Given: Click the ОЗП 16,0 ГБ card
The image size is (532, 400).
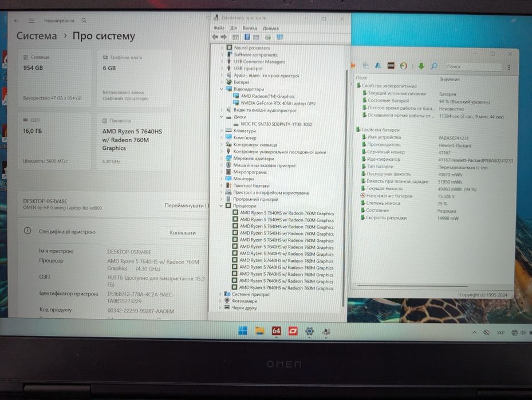Looking at the screenshot, I should pyautogui.click(x=54, y=142).
